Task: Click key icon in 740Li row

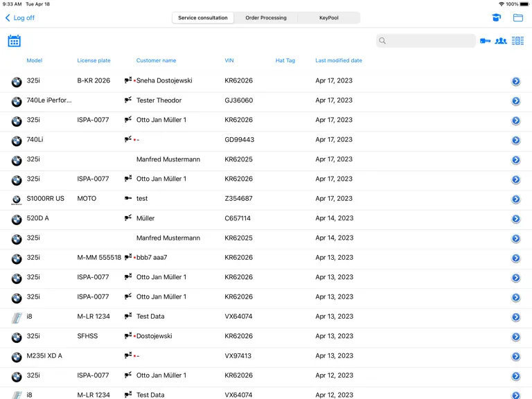Action: click(x=128, y=139)
